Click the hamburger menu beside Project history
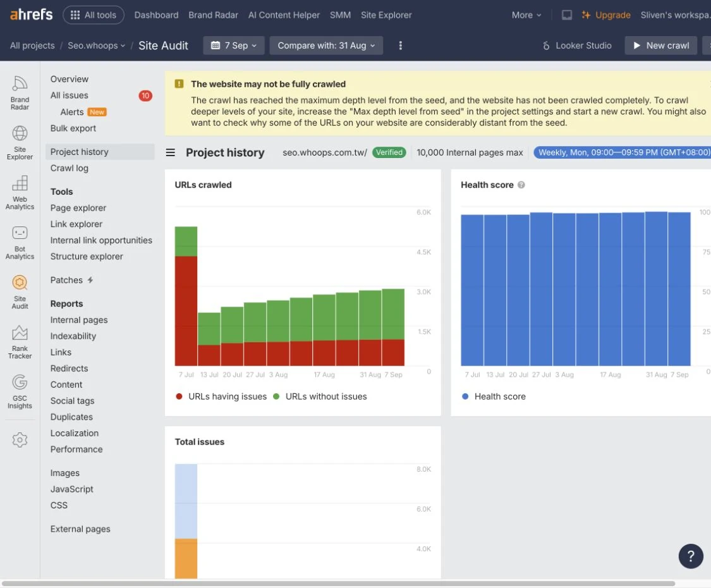The image size is (711, 588). [x=171, y=152]
